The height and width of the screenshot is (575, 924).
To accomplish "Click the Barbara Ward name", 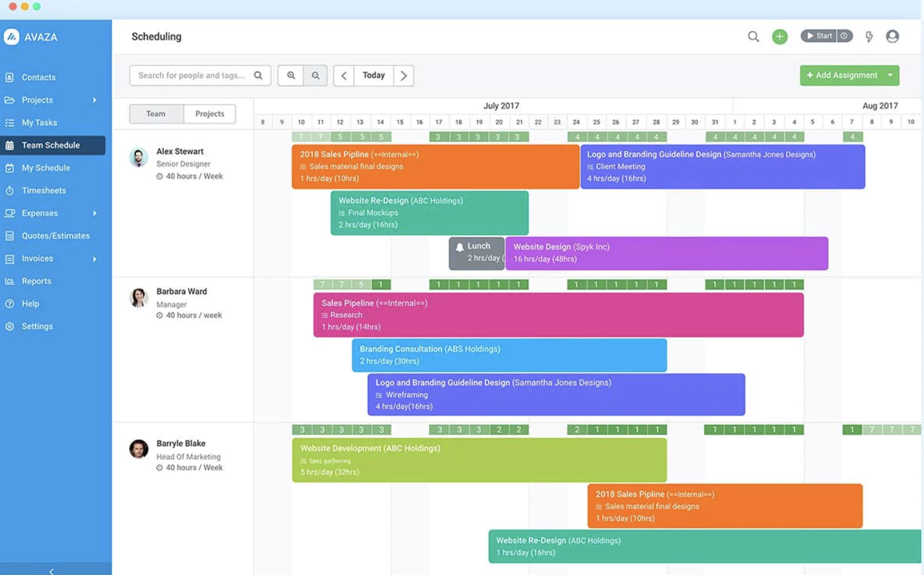I will pos(181,291).
